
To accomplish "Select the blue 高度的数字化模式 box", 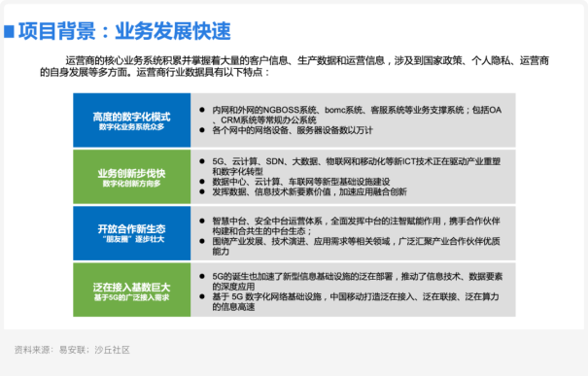I will (131, 120).
